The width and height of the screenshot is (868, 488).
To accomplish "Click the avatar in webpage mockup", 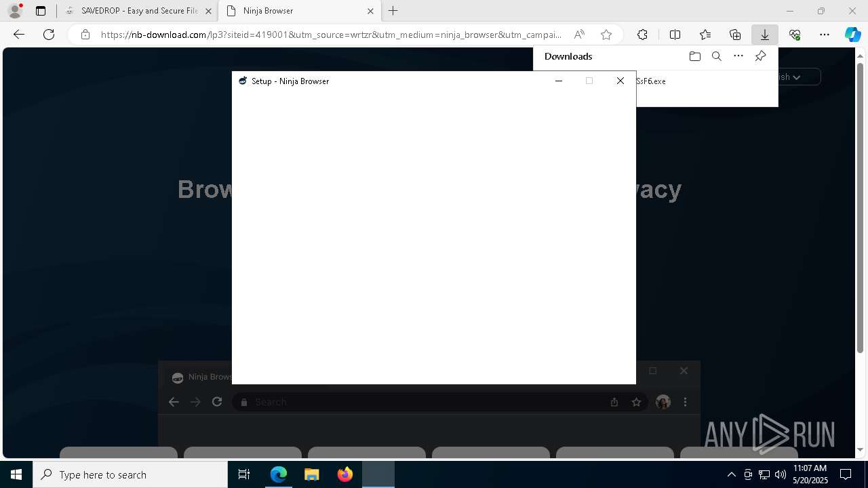I will coord(663,402).
